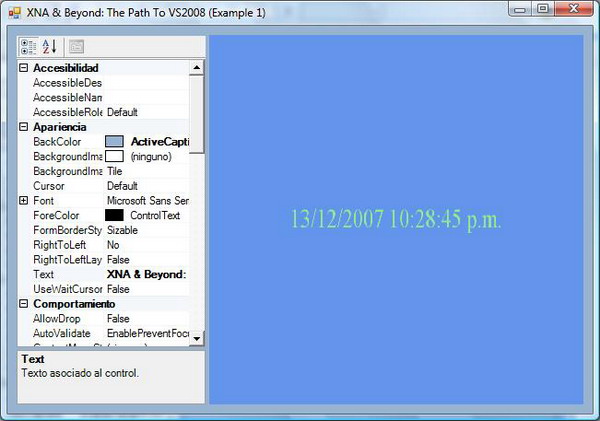Select the AllowDrop property label

[57, 318]
